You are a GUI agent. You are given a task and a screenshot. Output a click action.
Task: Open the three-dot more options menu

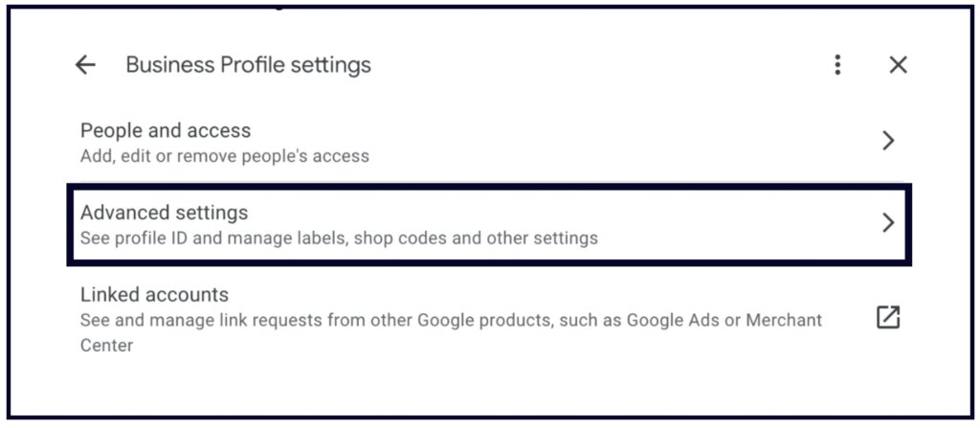837,65
